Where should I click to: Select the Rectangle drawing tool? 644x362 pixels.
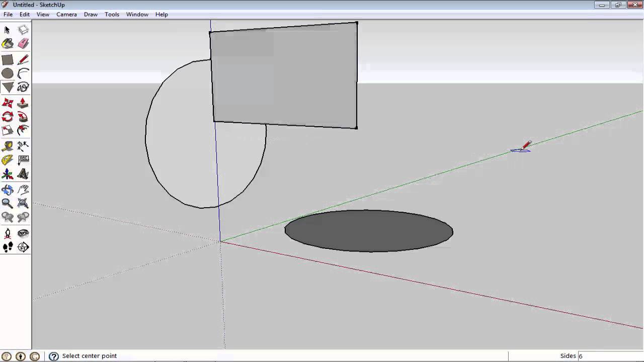[x=8, y=60]
